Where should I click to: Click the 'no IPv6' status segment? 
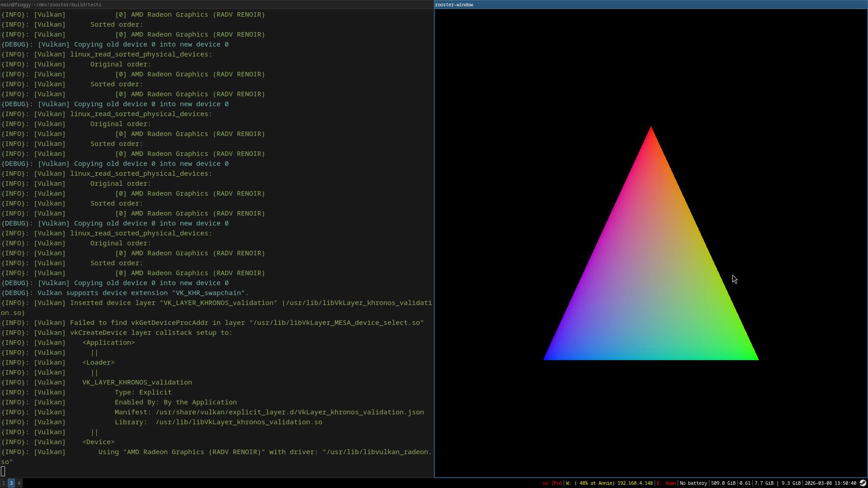click(x=552, y=483)
